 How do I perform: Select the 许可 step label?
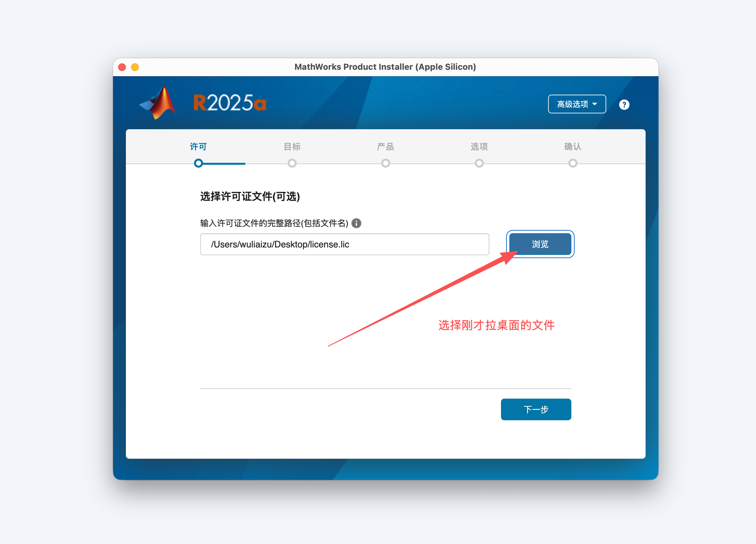198,146
